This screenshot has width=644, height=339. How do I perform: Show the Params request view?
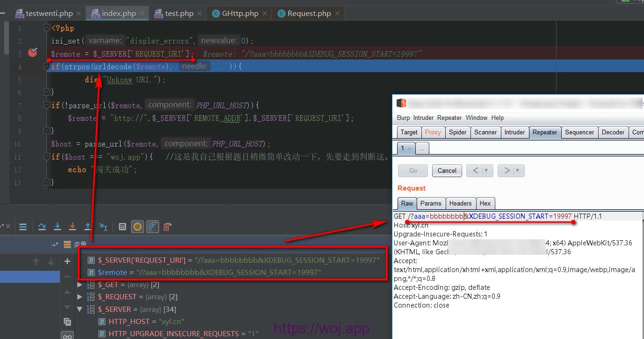(431, 203)
